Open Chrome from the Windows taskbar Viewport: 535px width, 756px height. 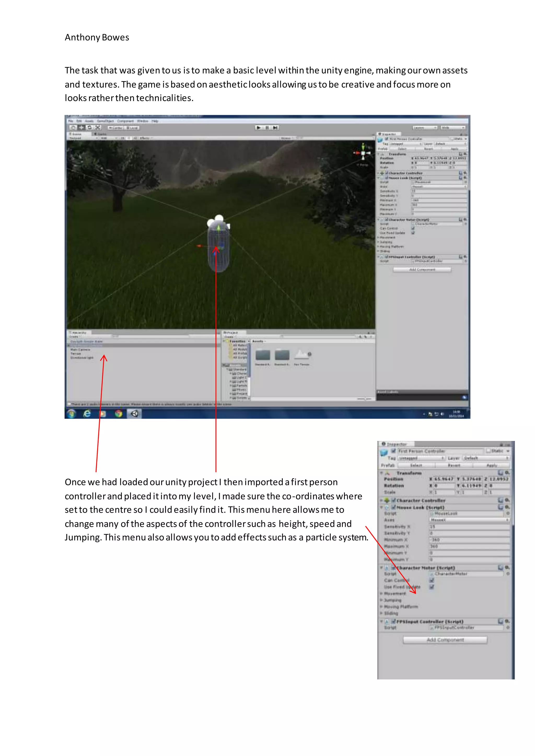119,414
